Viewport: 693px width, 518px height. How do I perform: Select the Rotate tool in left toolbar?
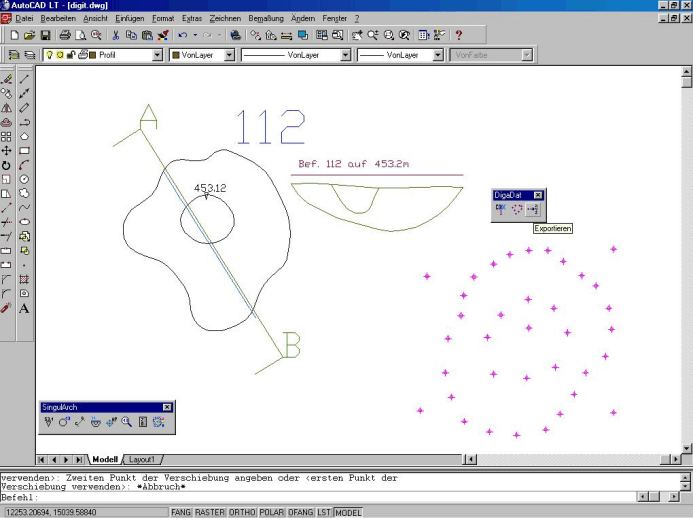click(7, 165)
